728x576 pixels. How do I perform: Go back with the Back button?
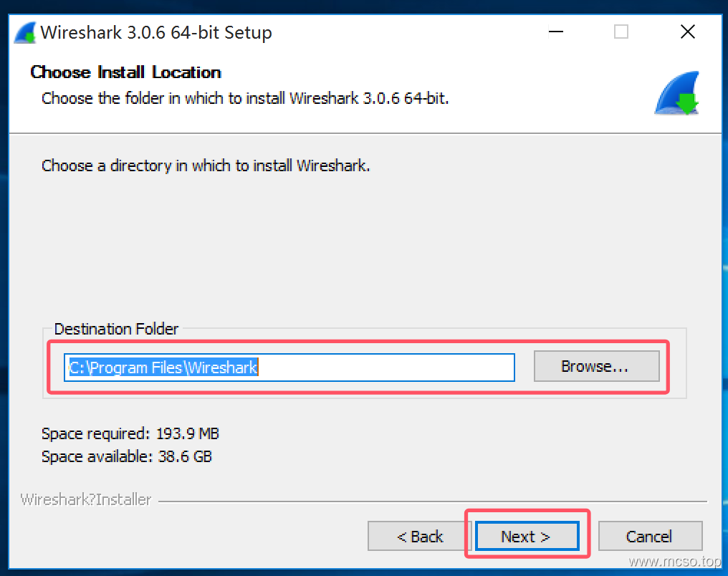click(x=419, y=536)
